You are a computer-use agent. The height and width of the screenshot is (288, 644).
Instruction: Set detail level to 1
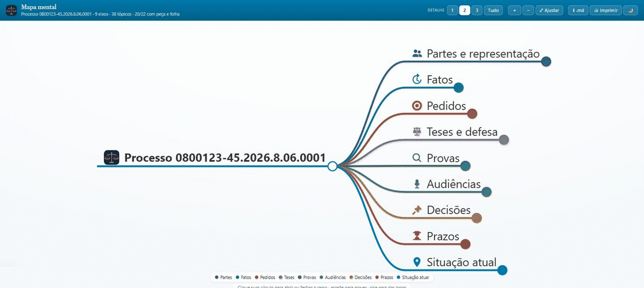[452, 10]
